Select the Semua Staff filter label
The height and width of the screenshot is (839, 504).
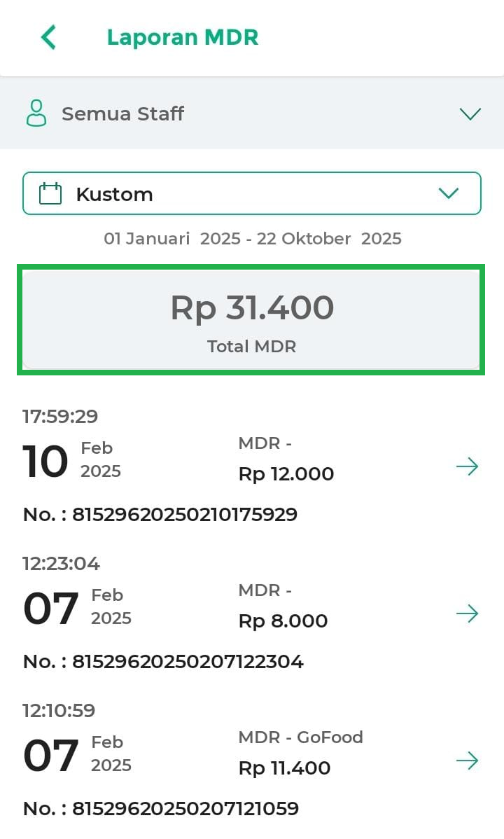click(122, 113)
